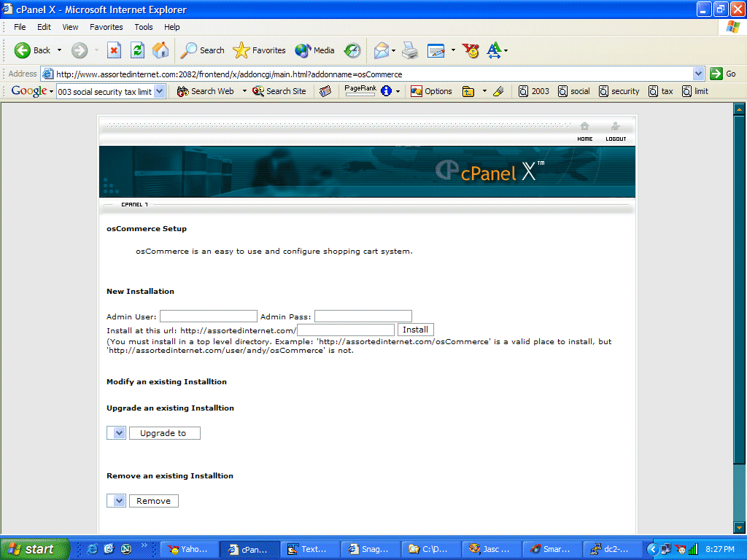Image resolution: width=747 pixels, height=560 pixels.
Task: Click the Highlight pen icon
Action: tap(498, 91)
